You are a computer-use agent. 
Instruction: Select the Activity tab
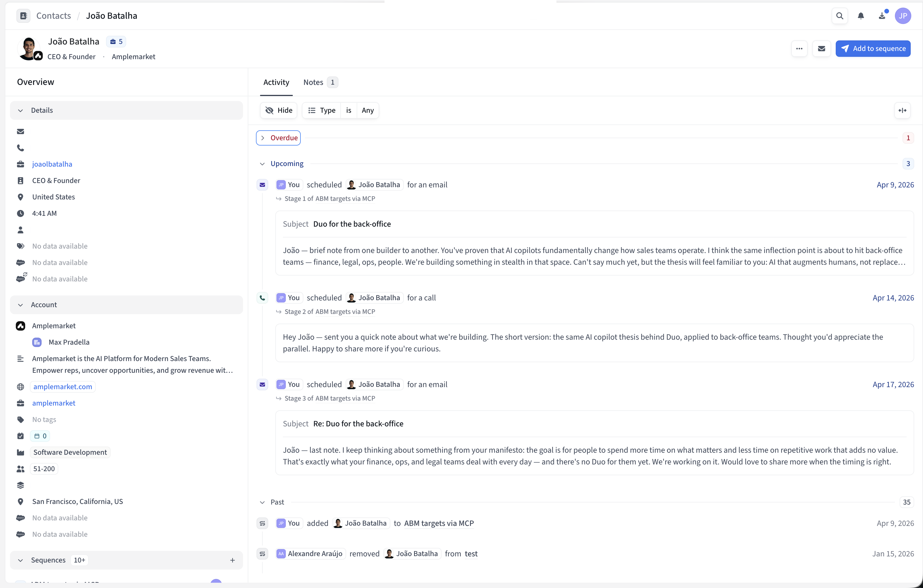[276, 82]
